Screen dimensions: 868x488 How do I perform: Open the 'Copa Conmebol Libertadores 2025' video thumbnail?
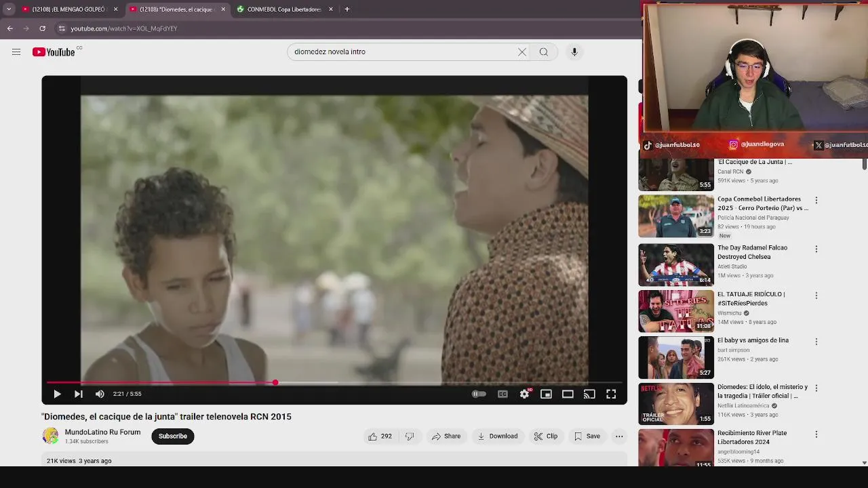pyautogui.click(x=676, y=216)
